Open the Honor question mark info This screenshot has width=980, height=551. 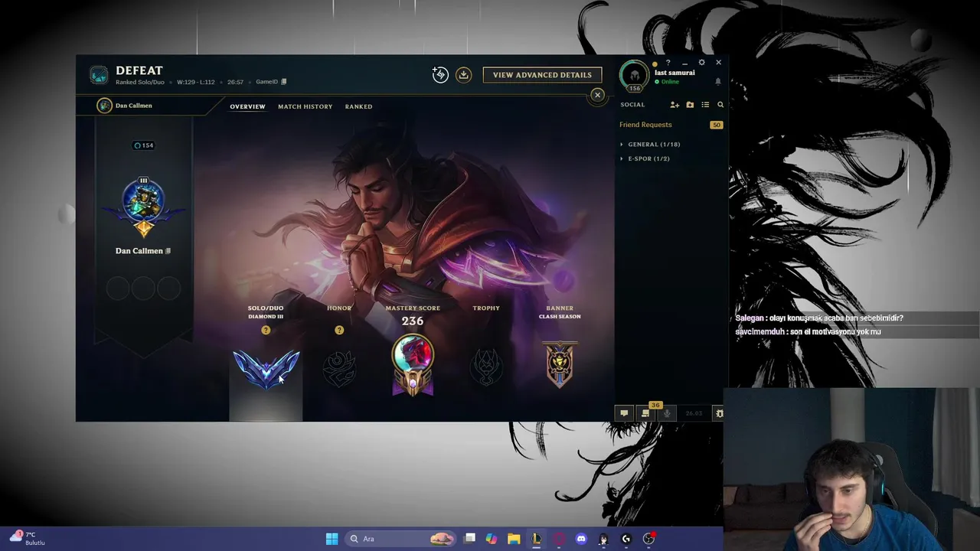(x=339, y=330)
